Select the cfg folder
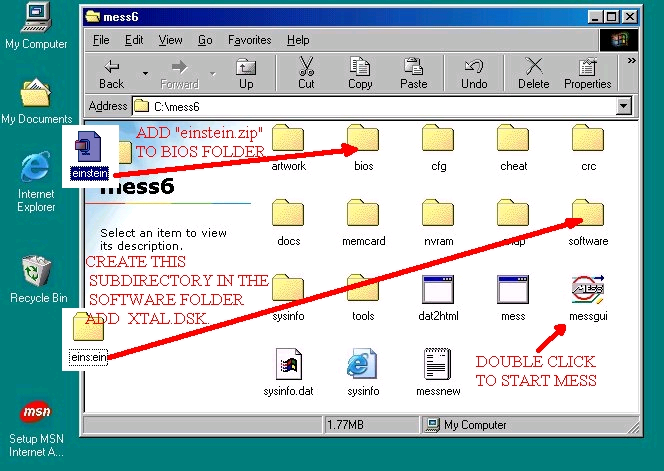This screenshot has width=664, height=471. coord(438,148)
